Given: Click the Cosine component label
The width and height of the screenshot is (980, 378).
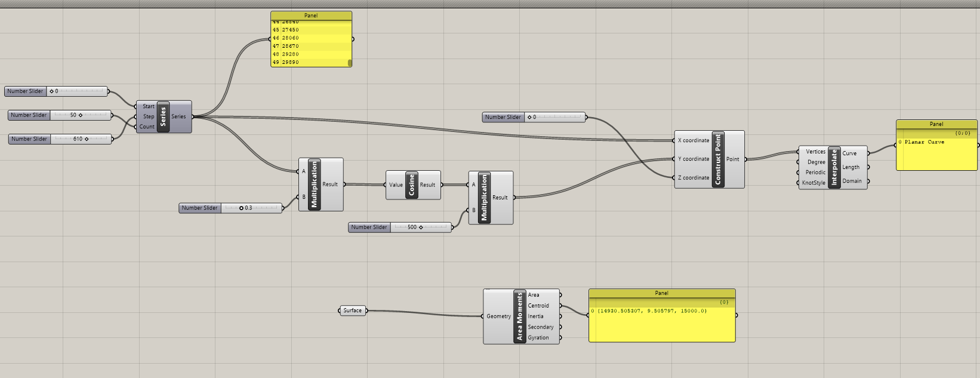Looking at the screenshot, I should click(x=411, y=185).
